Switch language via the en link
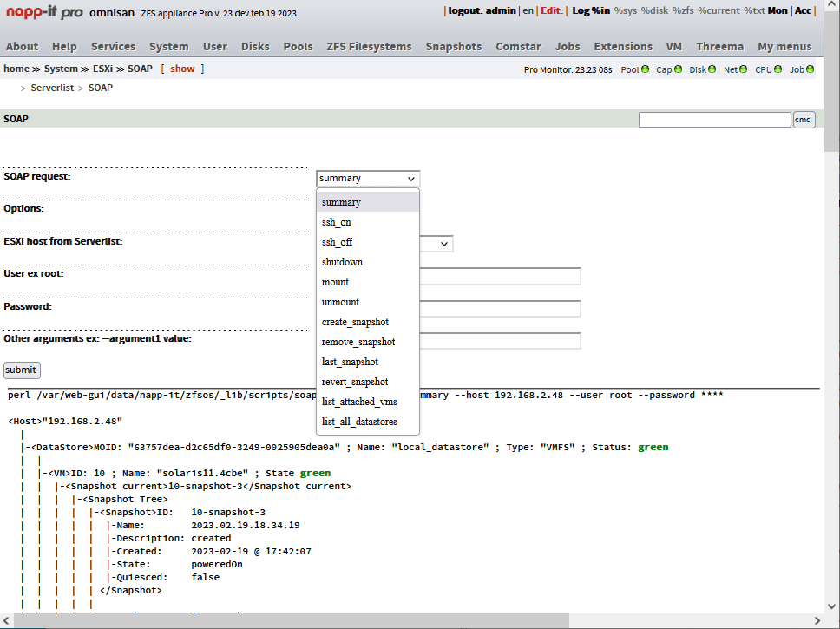This screenshot has height=629, width=840. click(x=528, y=10)
